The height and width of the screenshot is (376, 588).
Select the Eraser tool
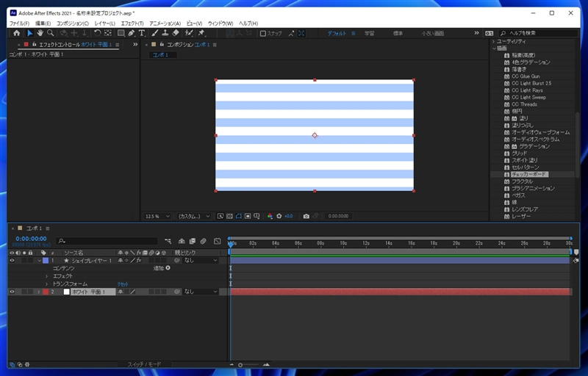coord(176,33)
